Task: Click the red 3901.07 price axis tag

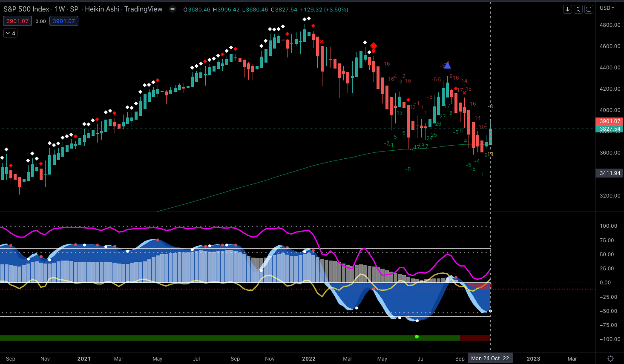Action: (x=609, y=121)
